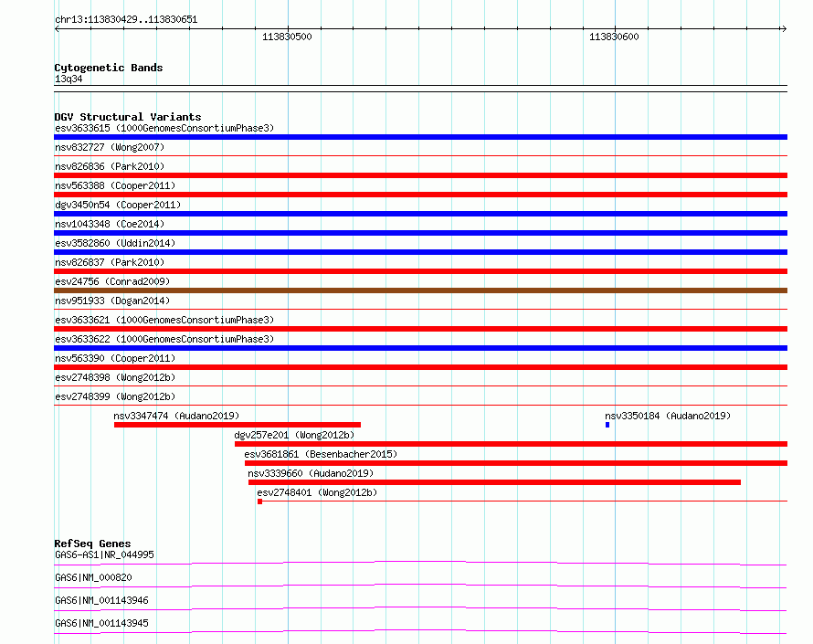This screenshot has height=644, width=813.
Task: Select the chr13:113830429..113830651 region label
Action: 126,20
